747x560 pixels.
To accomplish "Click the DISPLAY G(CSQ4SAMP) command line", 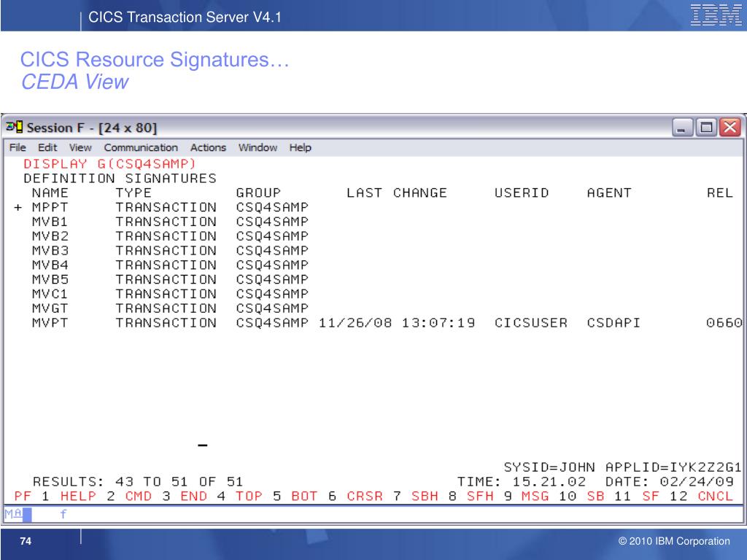I will tap(109, 164).
